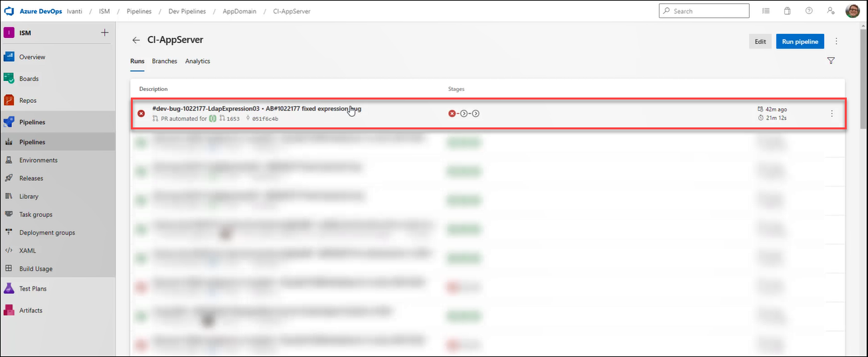Switch to the Analytics tab
The height and width of the screenshot is (357, 868).
pos(197,61)
